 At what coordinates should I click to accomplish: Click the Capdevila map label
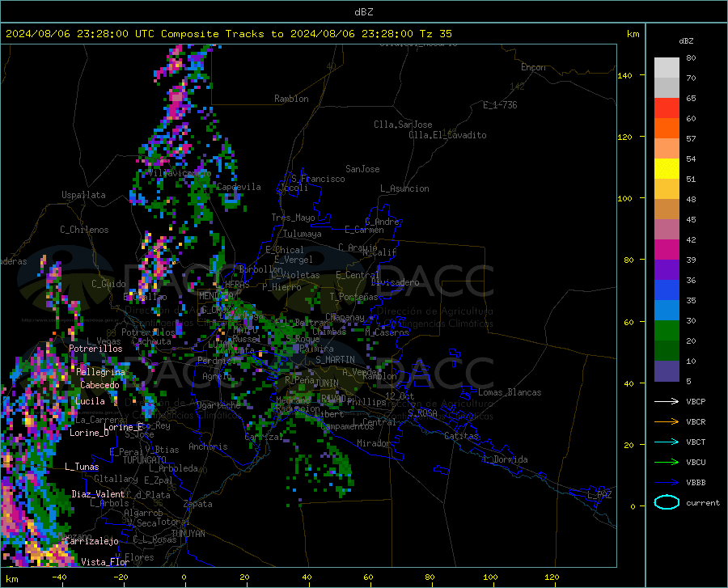coord(239,187)
